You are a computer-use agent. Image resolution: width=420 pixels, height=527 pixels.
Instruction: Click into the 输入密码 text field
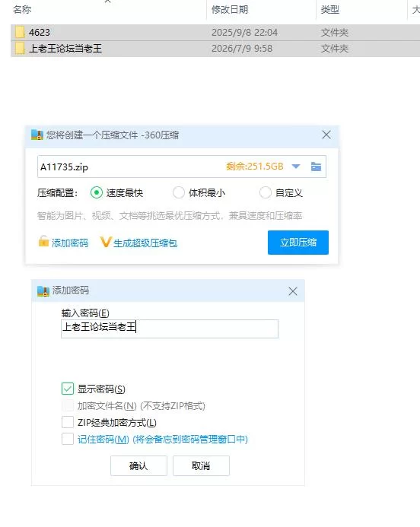[170, 329]
